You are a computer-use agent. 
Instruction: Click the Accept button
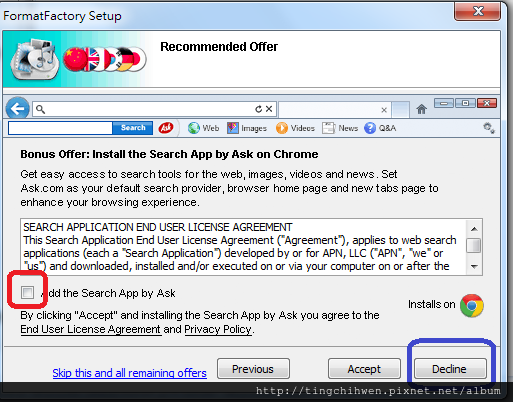point(364,369)
